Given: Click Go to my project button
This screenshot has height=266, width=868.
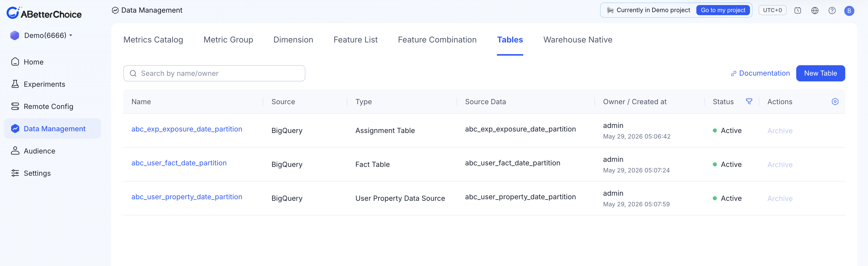Looking at the screenshot, I should coord(723,10).
